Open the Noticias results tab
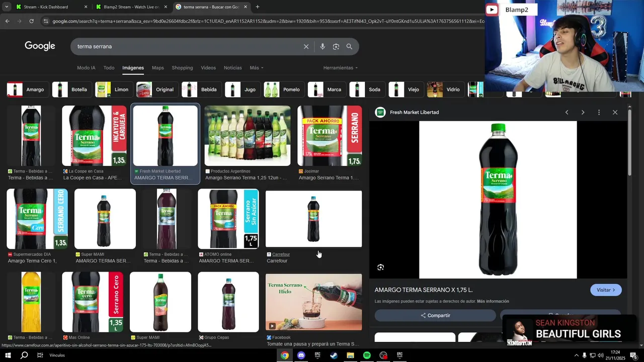644x362 pixels. (232, 68)
